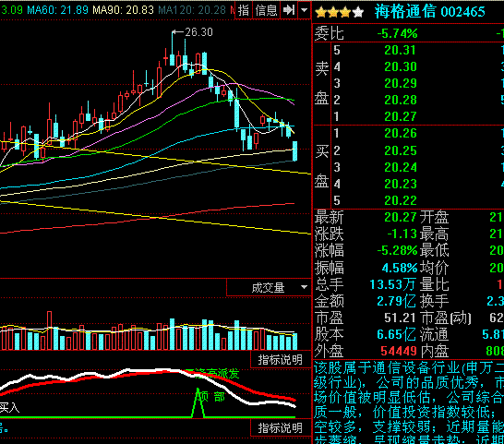Click the 振幅 value 4.58%
Viewport: 504px width, 444px height.
click(400, 268)
